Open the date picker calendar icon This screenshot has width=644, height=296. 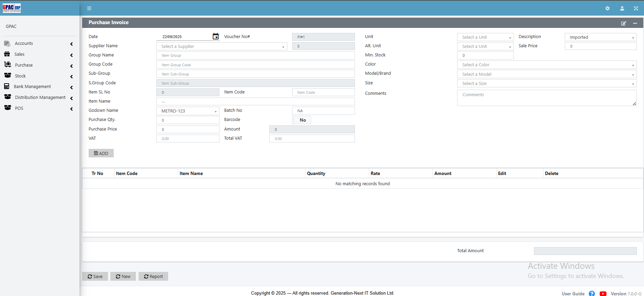click(x=216, y=36)
